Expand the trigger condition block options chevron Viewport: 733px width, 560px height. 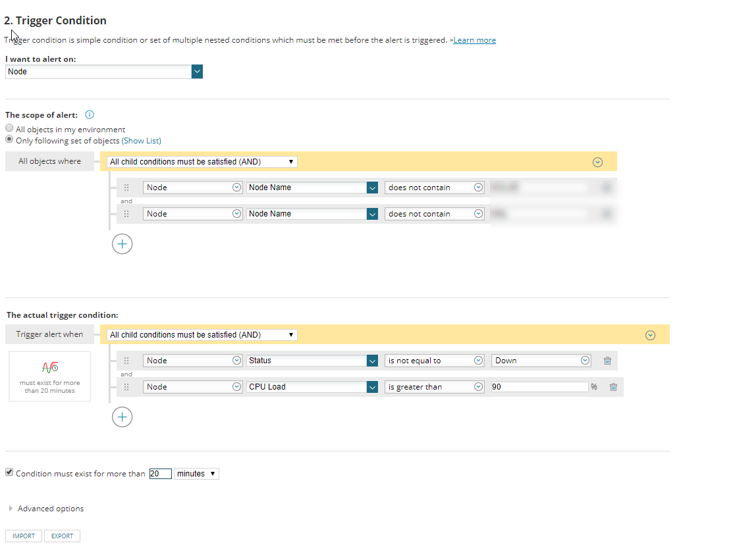[650, 336]
